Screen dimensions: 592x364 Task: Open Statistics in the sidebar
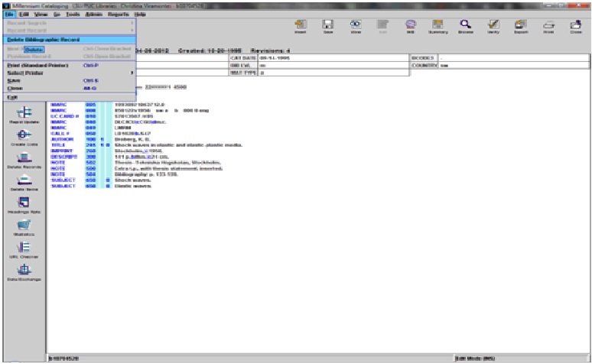pos(23,228)
